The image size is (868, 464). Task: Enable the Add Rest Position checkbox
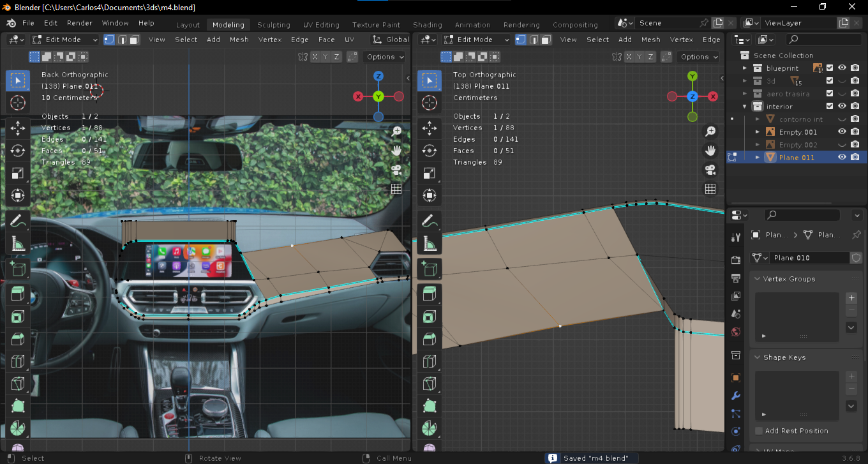(759, 431)
